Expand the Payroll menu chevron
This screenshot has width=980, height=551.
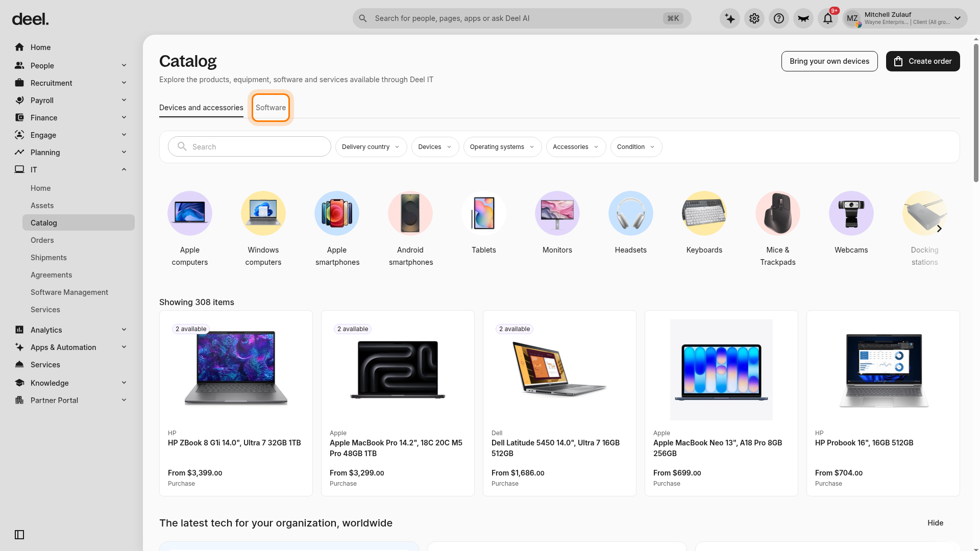coord(124,100)
